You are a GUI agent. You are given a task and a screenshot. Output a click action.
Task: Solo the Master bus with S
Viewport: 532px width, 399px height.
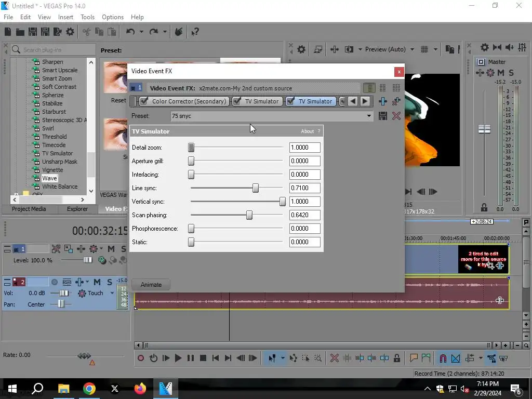[x=511, y=73]
